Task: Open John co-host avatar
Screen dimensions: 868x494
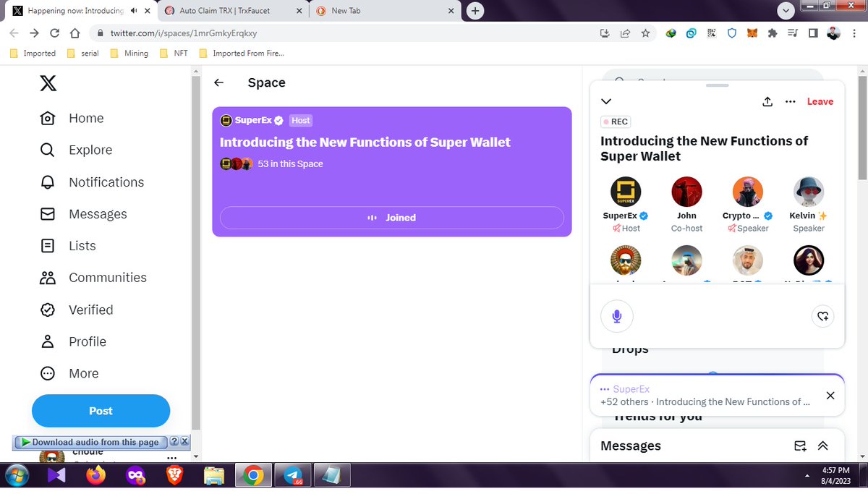Action: 686,192
